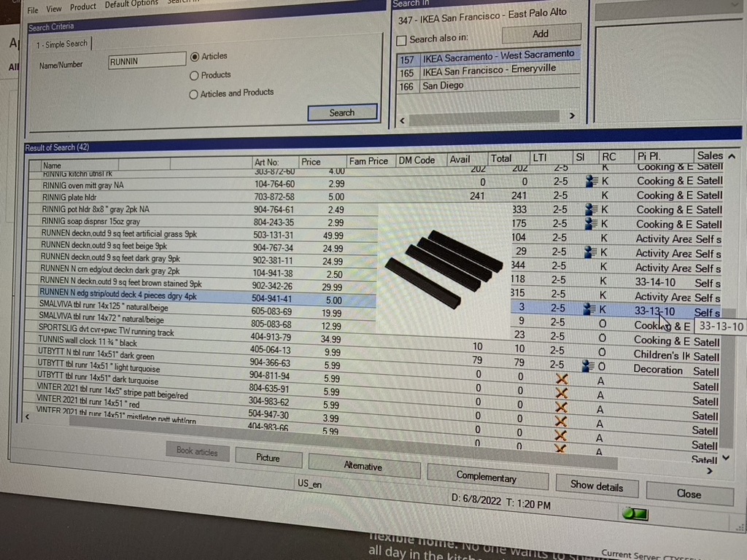Click orange X icon in first VINTER row

pos(561,394)
